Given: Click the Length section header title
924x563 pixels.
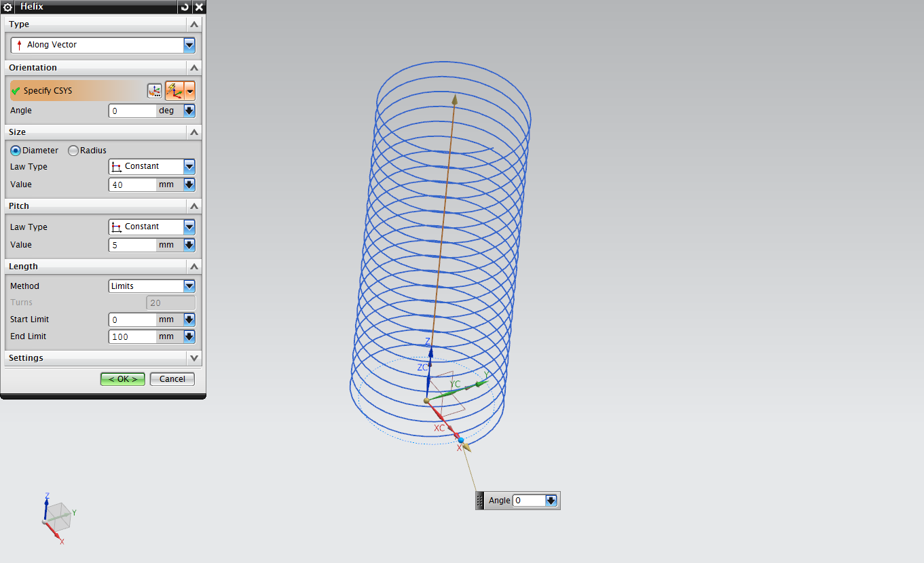Looking at the screenshot, I should [x=24, y=267].
